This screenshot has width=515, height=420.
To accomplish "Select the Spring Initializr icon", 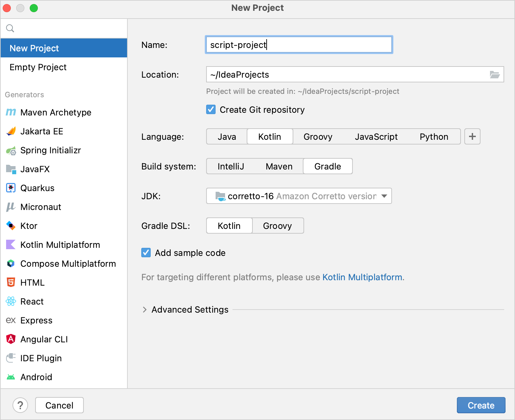I will tap(11, 151).
